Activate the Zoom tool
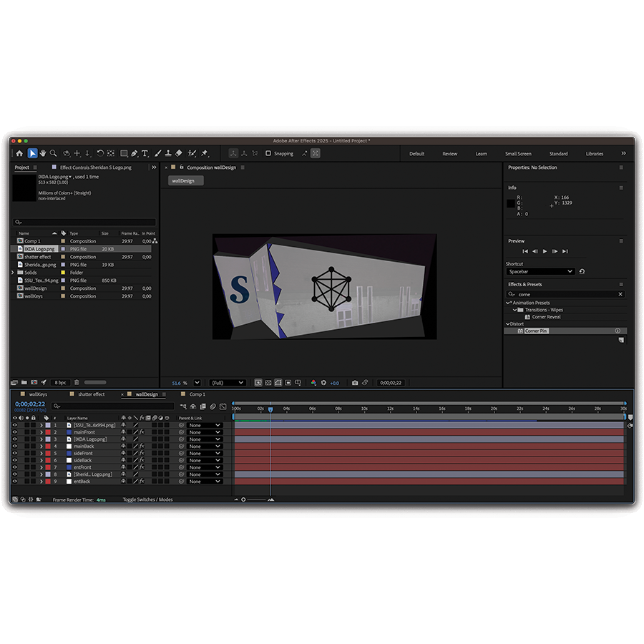The height and width of the screenshot is (644, 644). pyautogui.click(x=53, y=152)
